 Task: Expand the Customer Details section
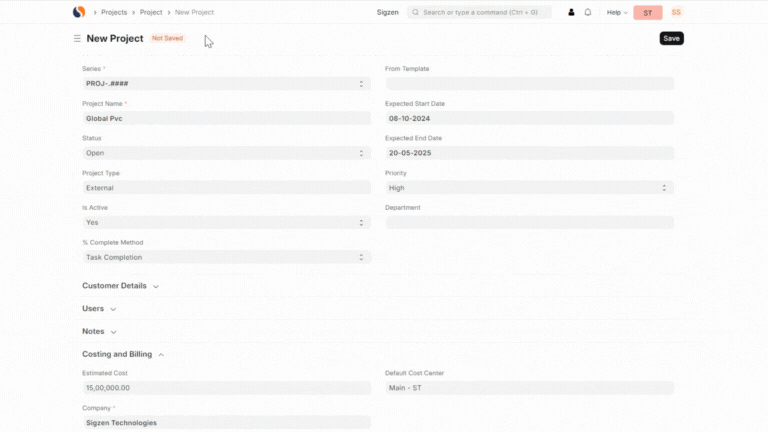click(x=120, y=286)
